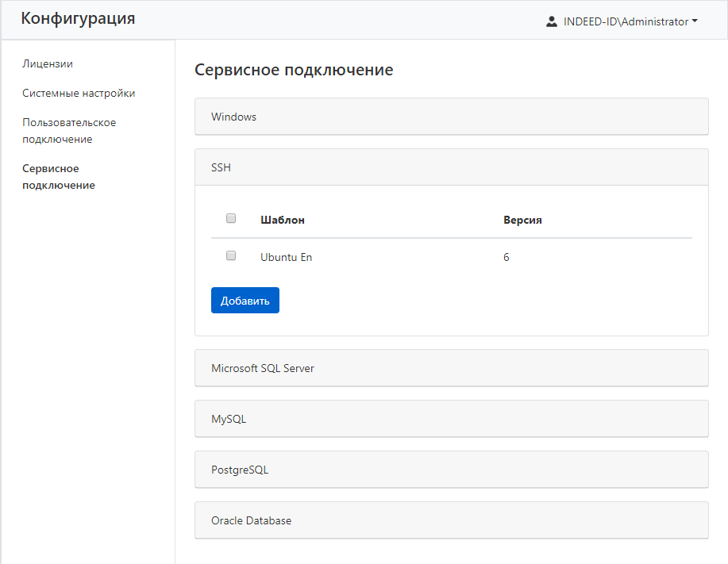Viewport: 728px width, 564px height.
Task: Toggle the select-all templates checkbox
Action: 231,218
